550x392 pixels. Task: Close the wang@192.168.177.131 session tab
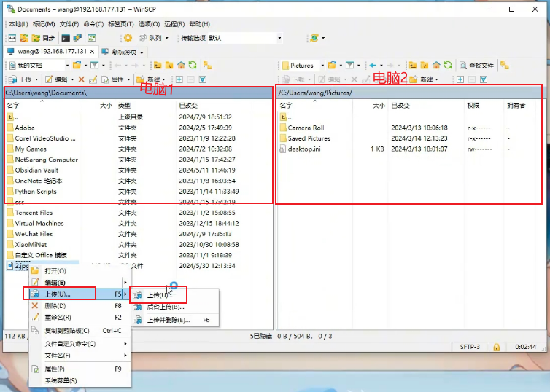[x=92, y=52]
